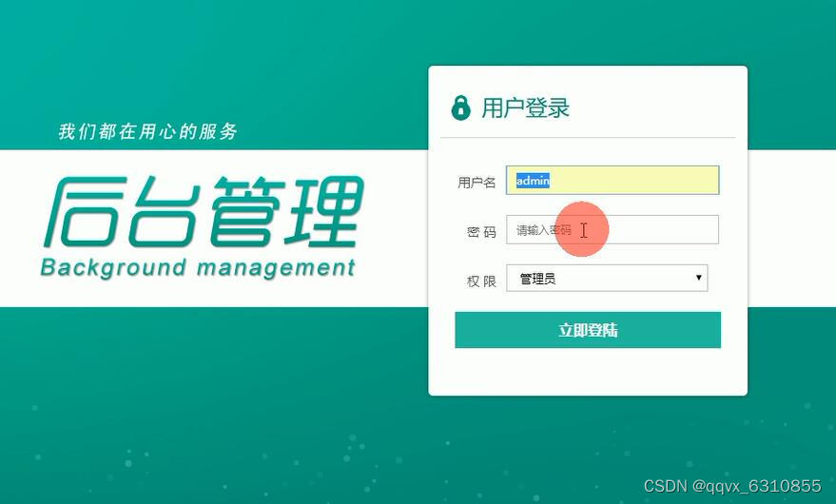Focus the password input field
This screenshot has width=836, height=504.
612,229
